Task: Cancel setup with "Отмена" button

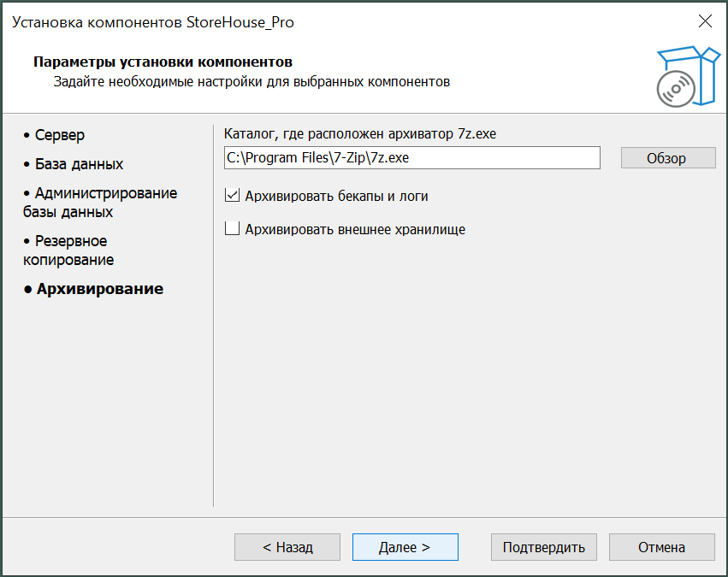Action: pyautogui.click(x=661, y=547)
